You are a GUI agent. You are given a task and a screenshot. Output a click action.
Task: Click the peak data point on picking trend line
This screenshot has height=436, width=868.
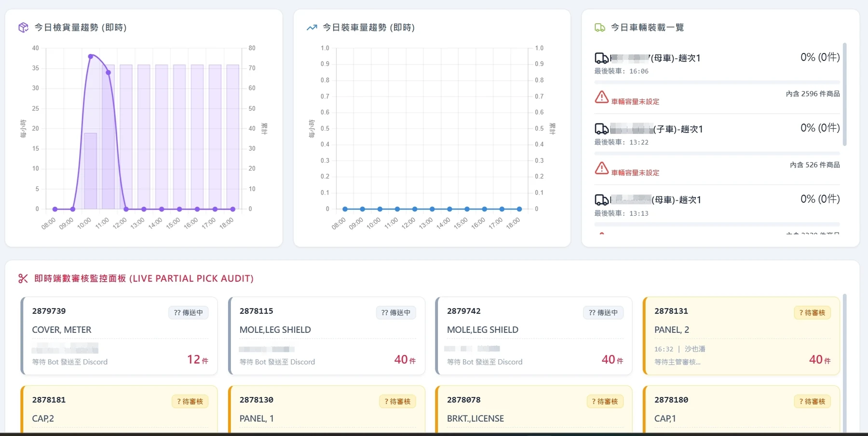pos(91,56)
